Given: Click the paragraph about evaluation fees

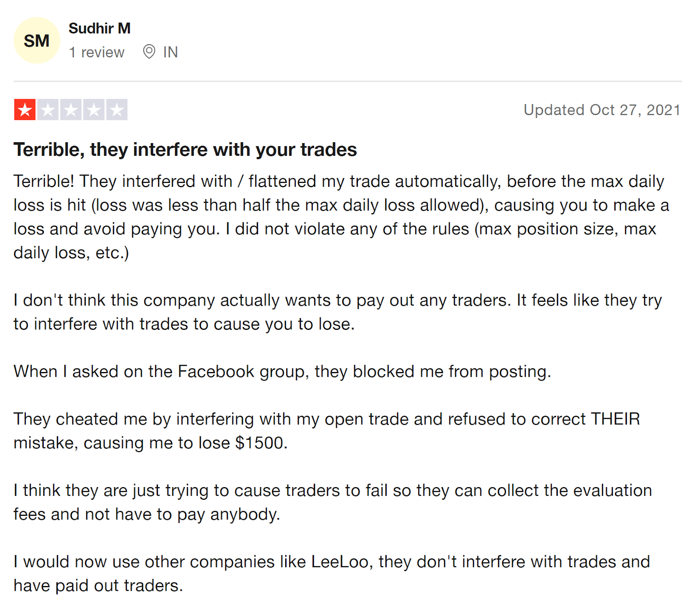Looking at the screenshot, I should coord(332,502).
